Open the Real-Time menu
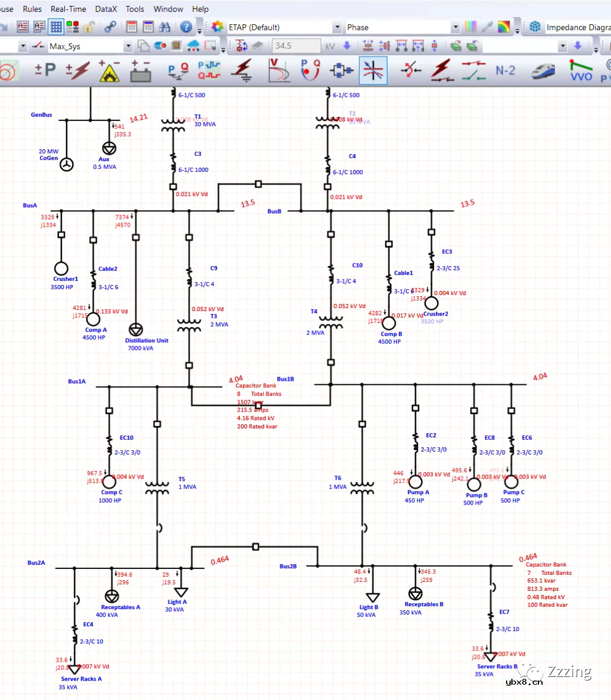This screenshot has height=700, width=611. coord(68,9)
